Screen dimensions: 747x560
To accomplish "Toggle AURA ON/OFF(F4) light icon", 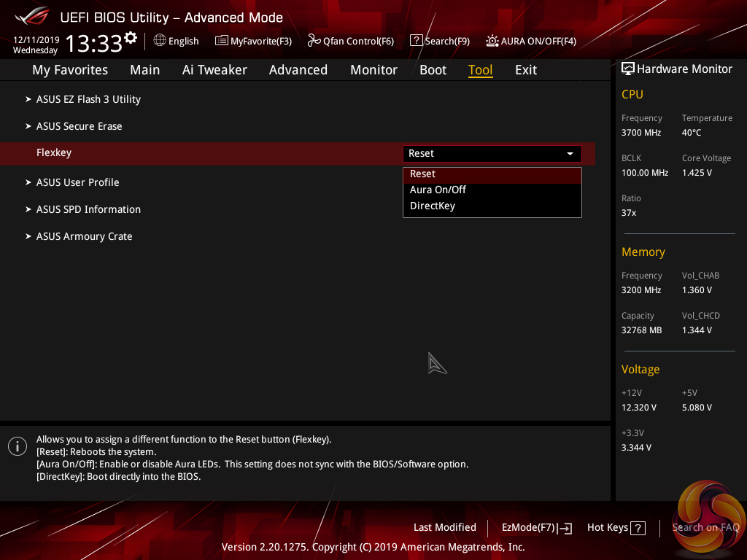I will tap(492, 41).
